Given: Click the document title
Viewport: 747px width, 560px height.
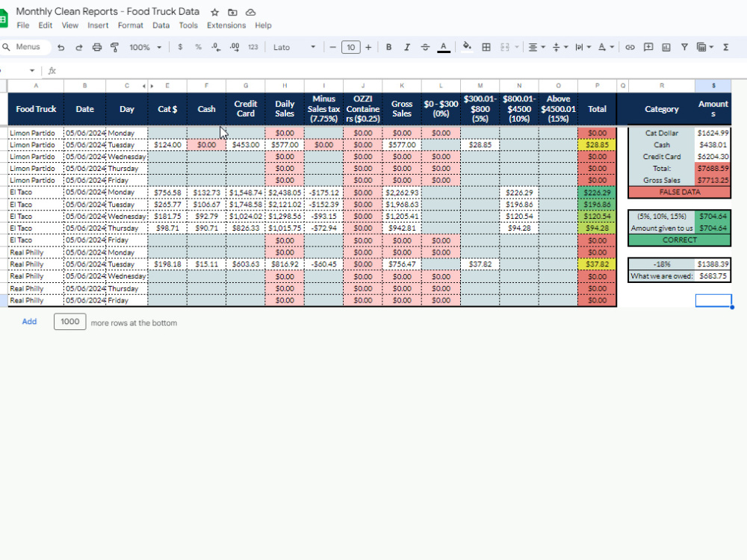Looking at the screenshot, I should tap(108, 11).
